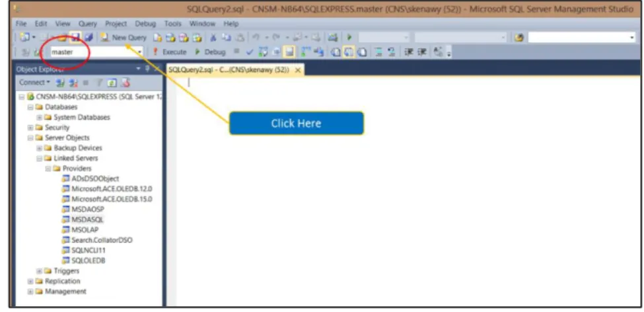This screenshot has height=312, width=644.
Task: Click Display Estimated Execution Plan icon
Action: (x=262, y=52)
